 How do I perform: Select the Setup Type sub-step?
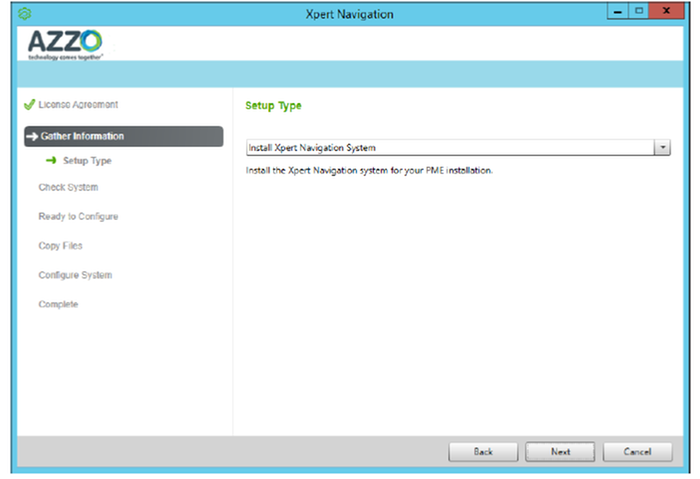click(x=87, y=161)
